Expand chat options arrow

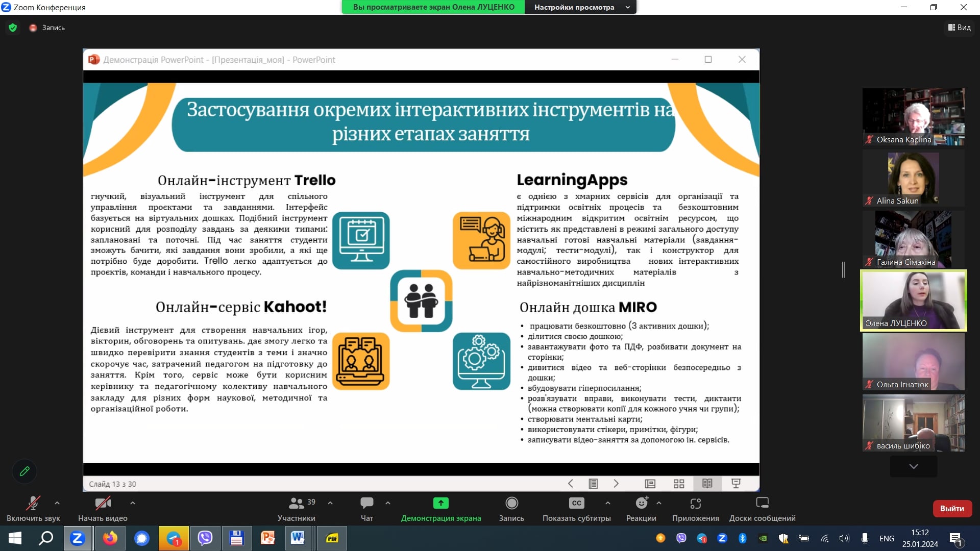coord(388,503)
